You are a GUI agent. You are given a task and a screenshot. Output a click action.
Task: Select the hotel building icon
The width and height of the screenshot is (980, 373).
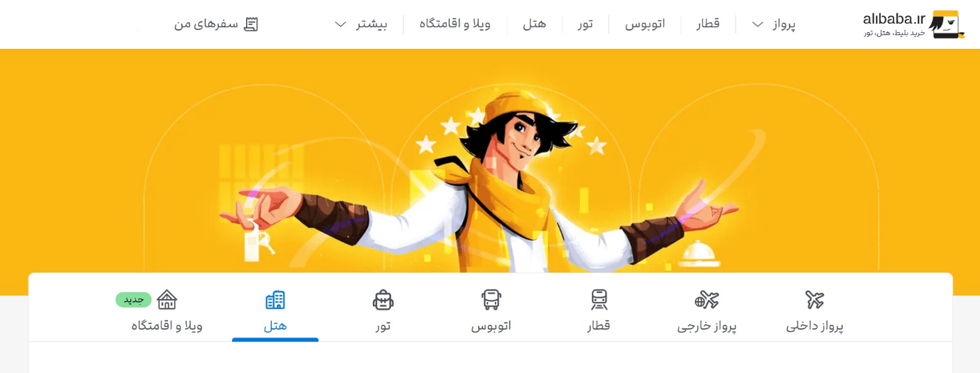click(275, 300)
